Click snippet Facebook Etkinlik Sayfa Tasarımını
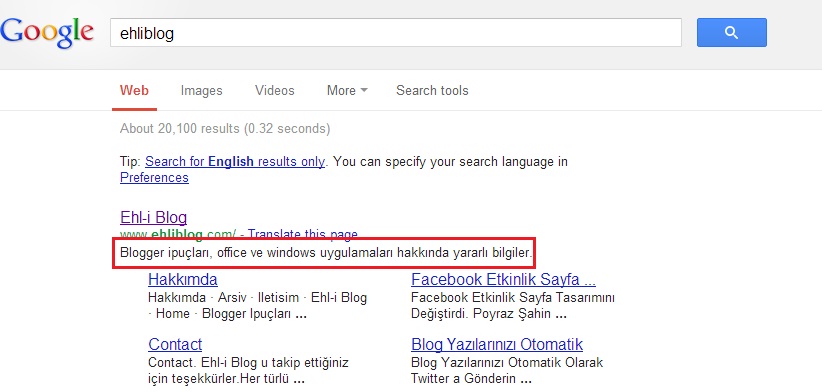 click(513, 306)
